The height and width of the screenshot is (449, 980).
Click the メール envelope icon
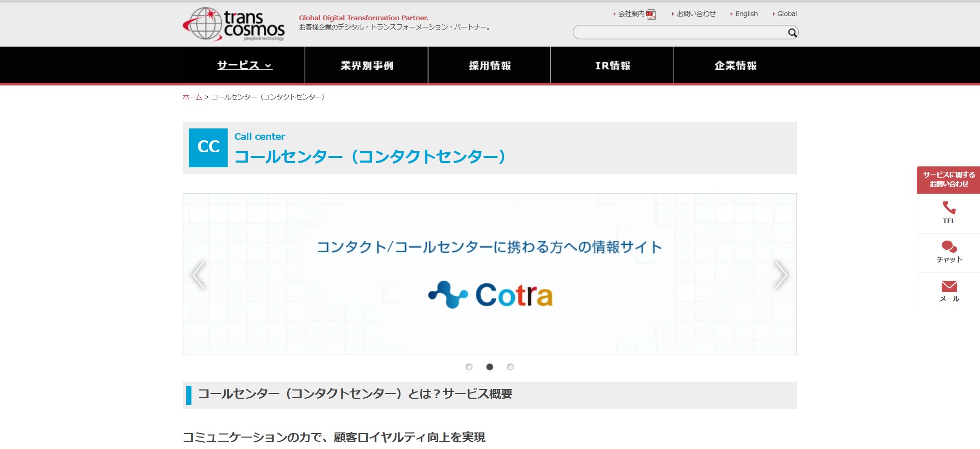tap(949, 286)
